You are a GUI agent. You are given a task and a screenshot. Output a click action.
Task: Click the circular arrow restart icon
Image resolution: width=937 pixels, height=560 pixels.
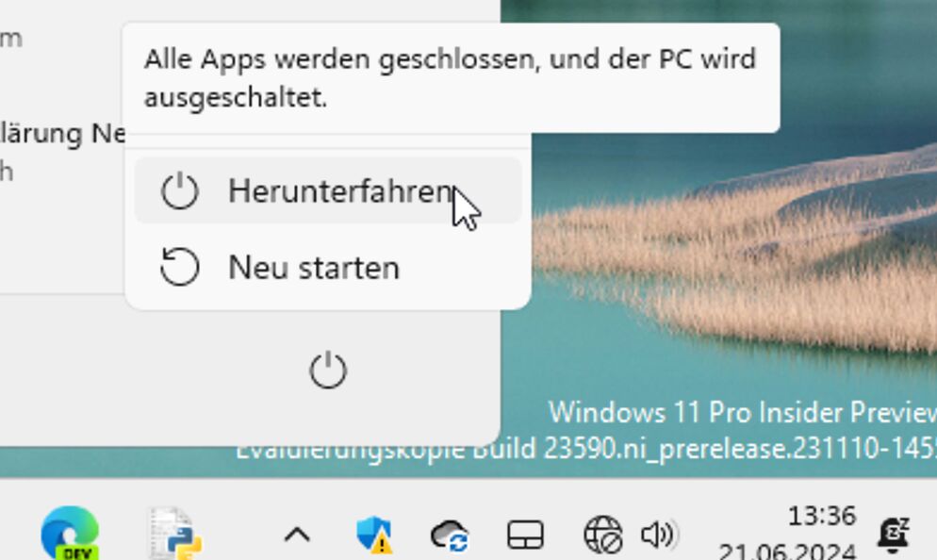[x=179, y=267]
